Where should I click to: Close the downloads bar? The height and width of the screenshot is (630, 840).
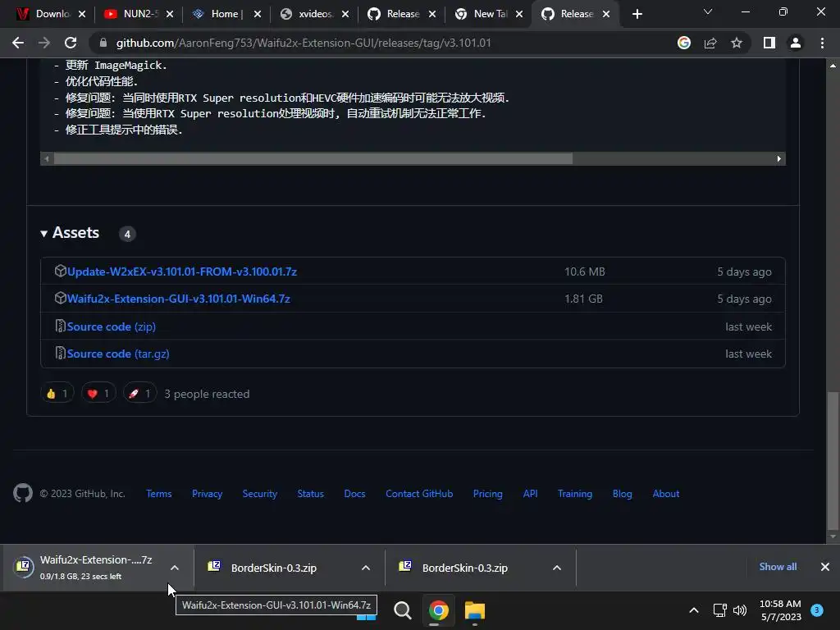(x=825, y=567)
